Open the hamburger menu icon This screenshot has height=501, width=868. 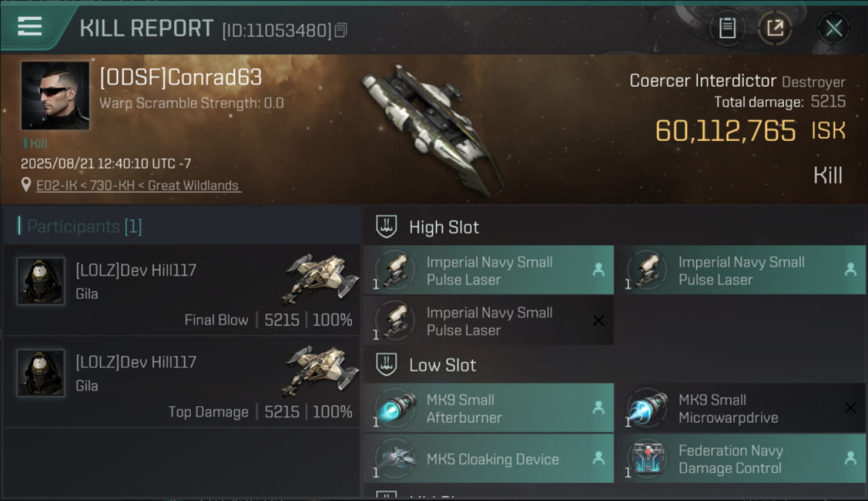click(29, 27)
